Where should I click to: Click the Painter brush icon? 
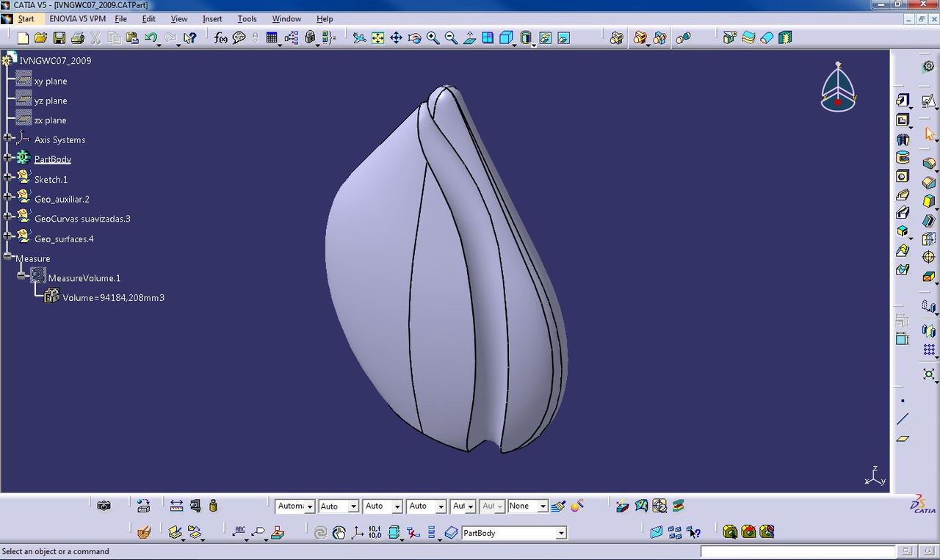click(558, 506)
